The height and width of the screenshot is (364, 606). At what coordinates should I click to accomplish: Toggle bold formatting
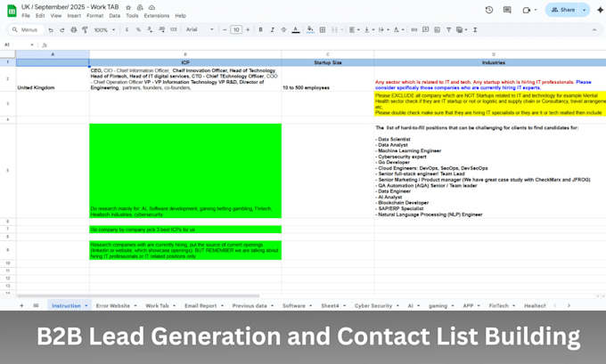click(x=260, y=29)
